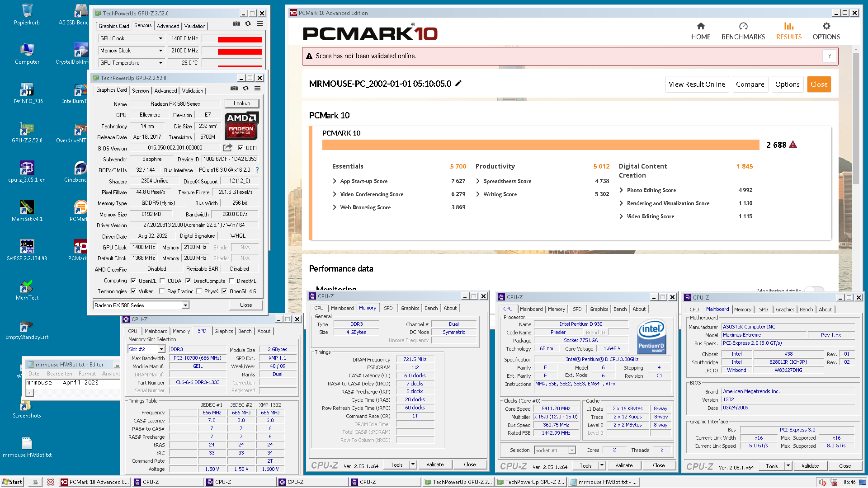Toggle Ray Tracing checkbox in GPU-Z

[x=162, y=291]
